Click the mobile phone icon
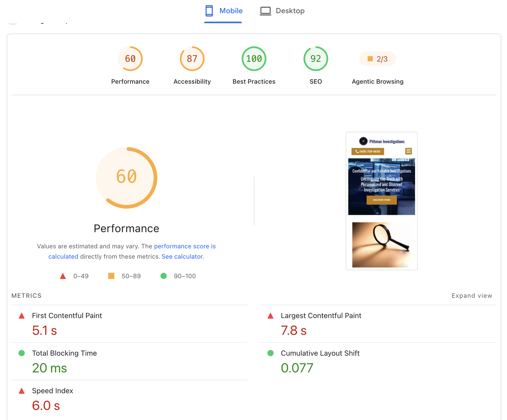The height and width of the screenshot is (420, 507). [209, 11]
